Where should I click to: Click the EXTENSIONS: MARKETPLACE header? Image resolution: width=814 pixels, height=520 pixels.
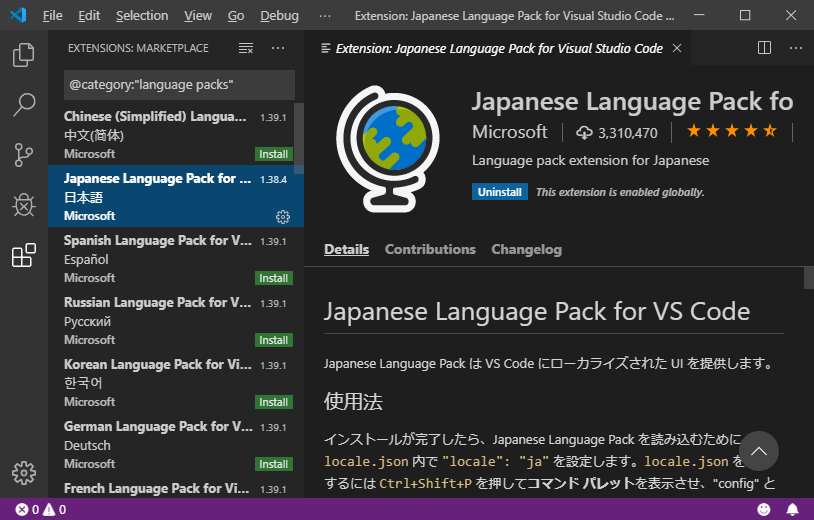pos(138,48)
